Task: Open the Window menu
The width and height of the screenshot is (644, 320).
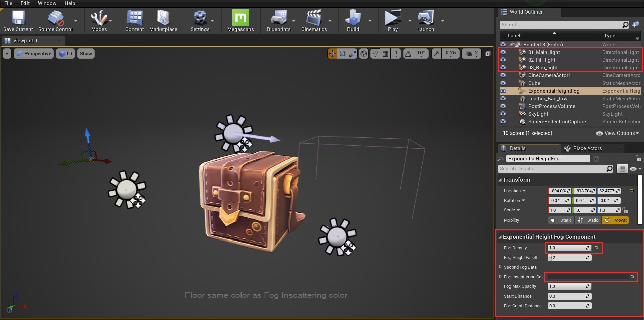Action: (47, 3)
